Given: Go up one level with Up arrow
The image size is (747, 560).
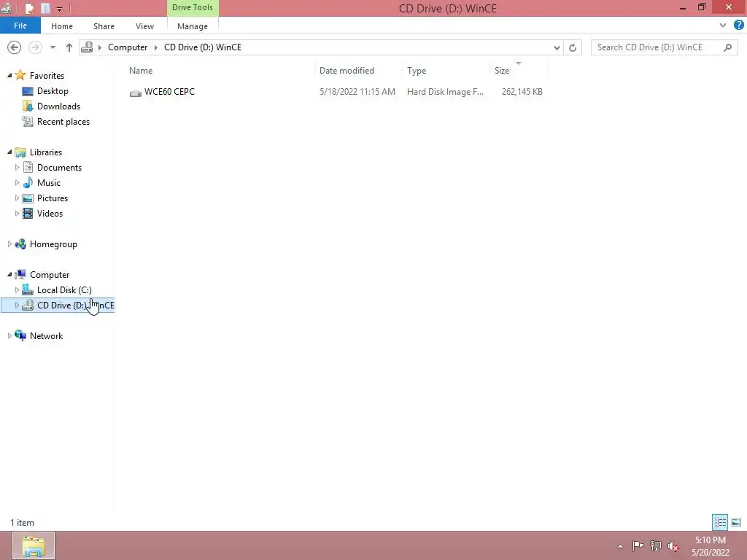Looking at the screenshot, I should tap(69, 47).
